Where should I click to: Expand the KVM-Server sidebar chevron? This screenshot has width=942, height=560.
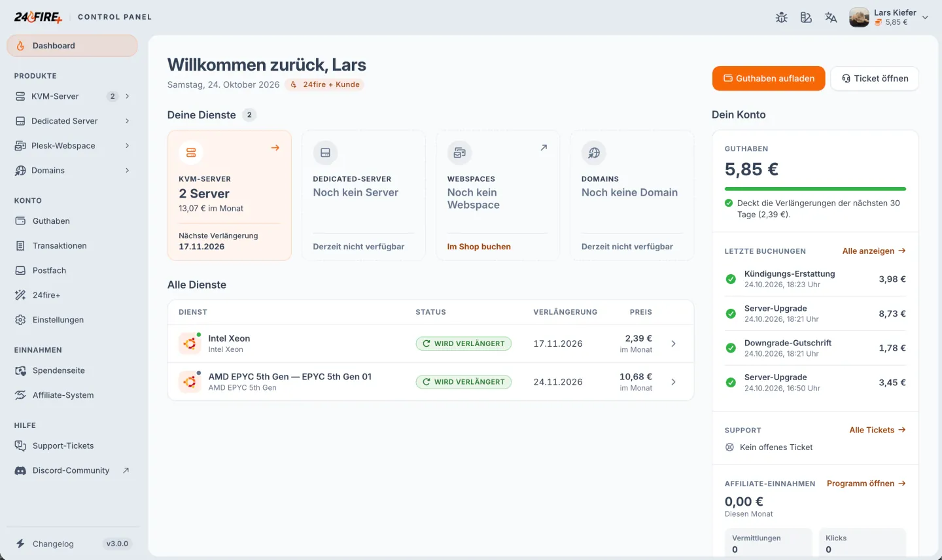[x=127, y=96]
